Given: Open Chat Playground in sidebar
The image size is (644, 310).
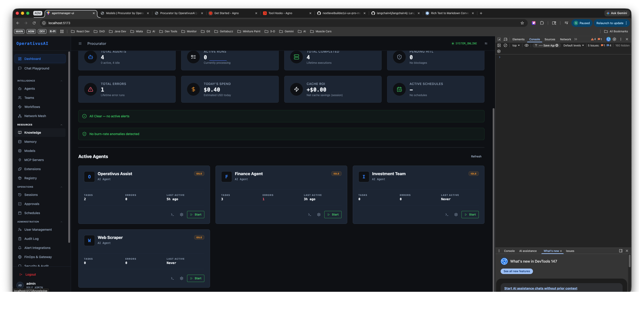Looking at the screenshot, I should 40,68.
